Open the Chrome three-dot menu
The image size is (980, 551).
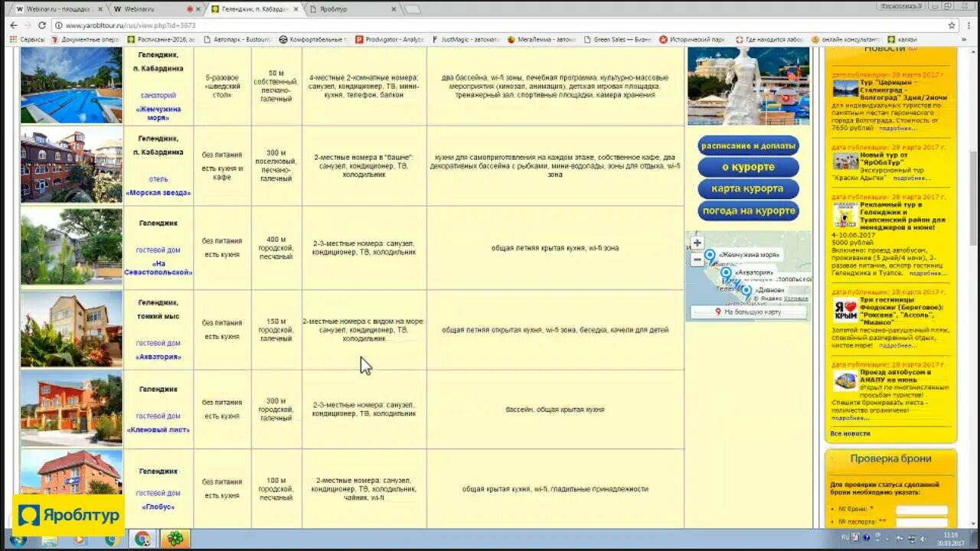(x=970, y=25)
